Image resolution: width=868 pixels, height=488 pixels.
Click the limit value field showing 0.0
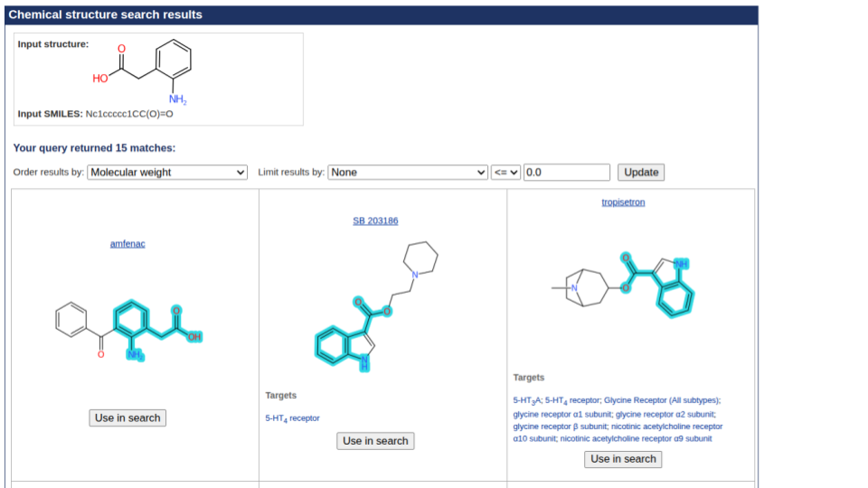[x=567, y=173]
